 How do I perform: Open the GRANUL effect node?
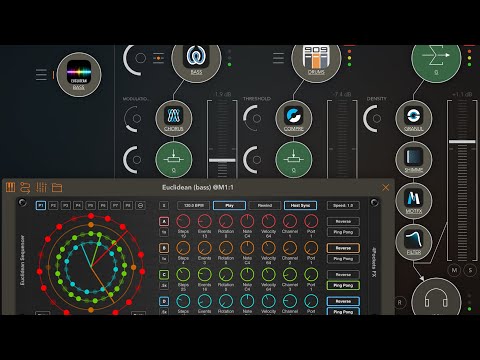[414, 118]
